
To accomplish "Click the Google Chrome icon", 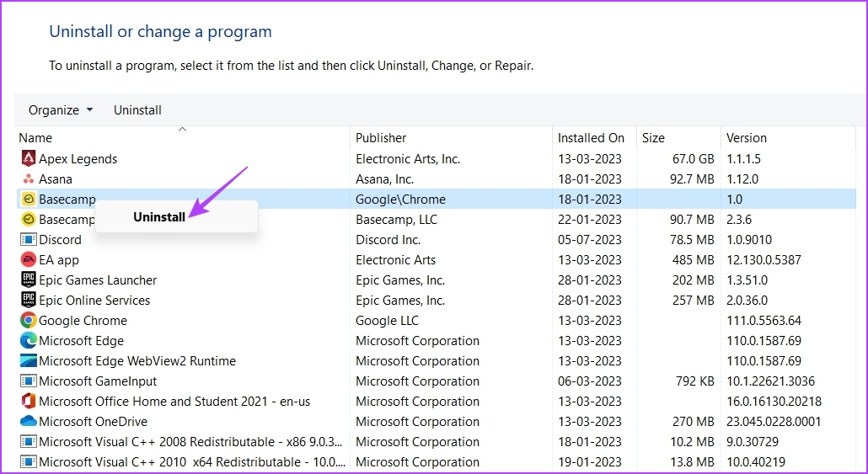I will (29, 320).
